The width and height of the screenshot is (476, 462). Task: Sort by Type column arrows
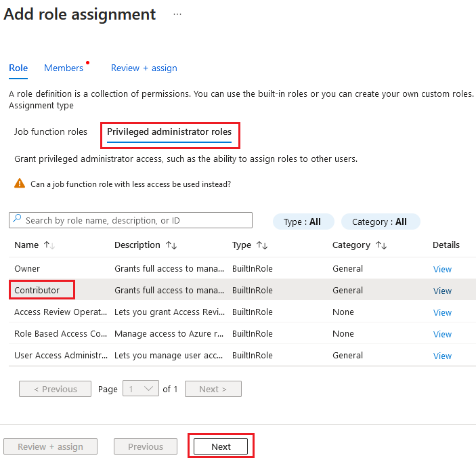point(262,245)
